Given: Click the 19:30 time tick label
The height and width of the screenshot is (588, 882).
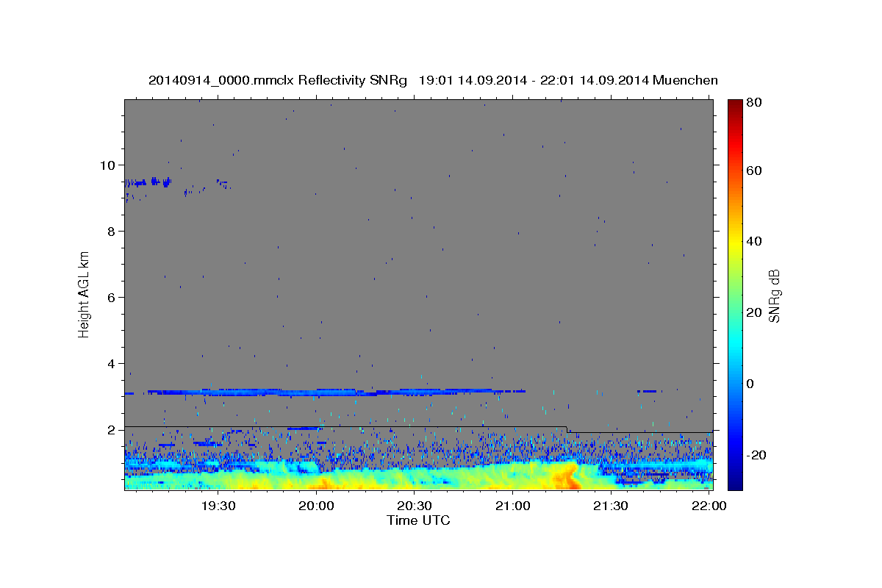Looking at the screenshot, I should coord(218,506).
